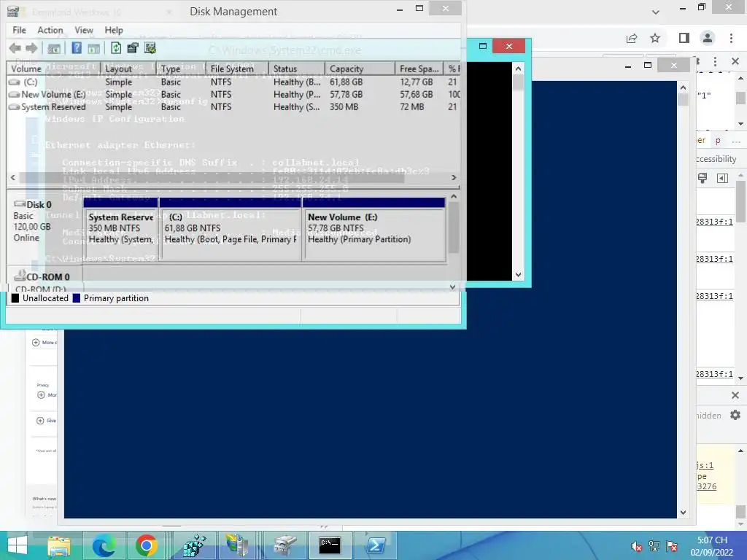Click Chrome's bookmark star icon
This screenshot has height=560, width=747.
(x=655, y=38)
